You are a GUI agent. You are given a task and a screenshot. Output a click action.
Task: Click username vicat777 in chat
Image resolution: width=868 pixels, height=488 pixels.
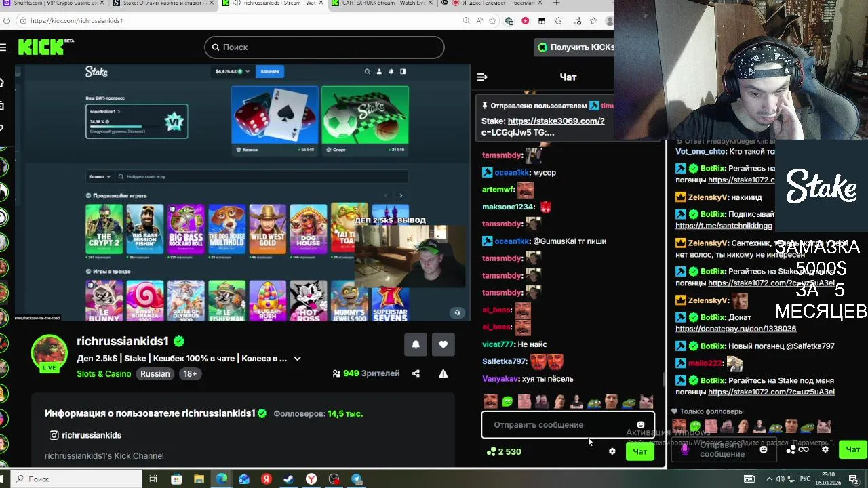tap(498, 344)
